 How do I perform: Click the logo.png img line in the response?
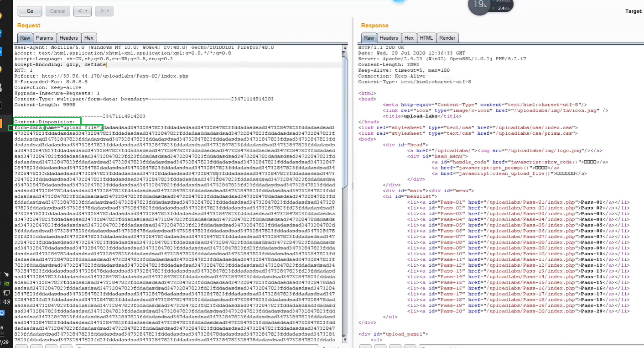click(x=504, y=151)
